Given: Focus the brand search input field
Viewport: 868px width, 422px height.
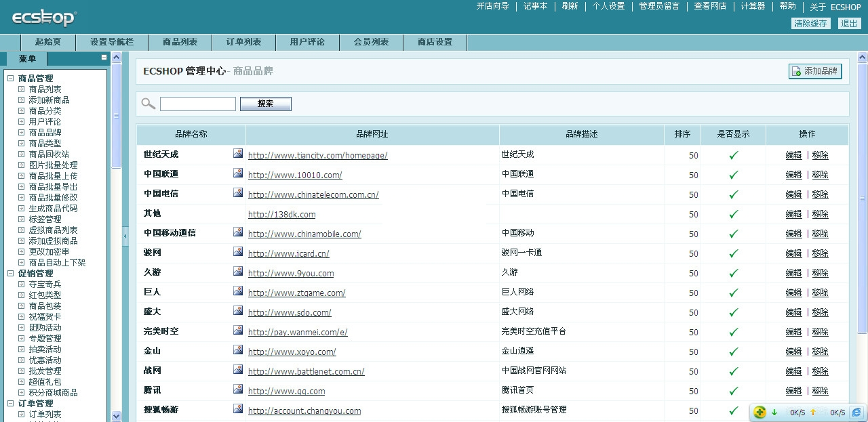Looking at the screenshot, I should click(198, 104).
